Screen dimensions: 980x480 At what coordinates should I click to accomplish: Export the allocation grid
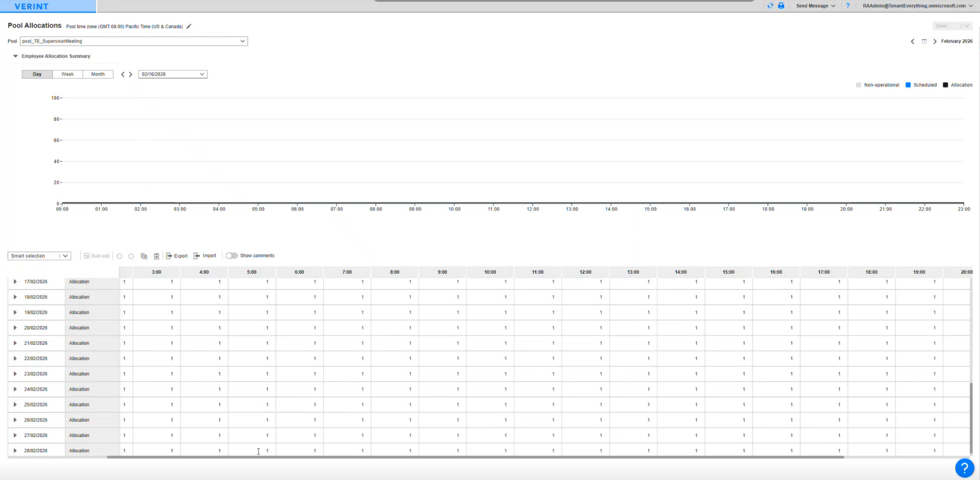pos(176,256)
